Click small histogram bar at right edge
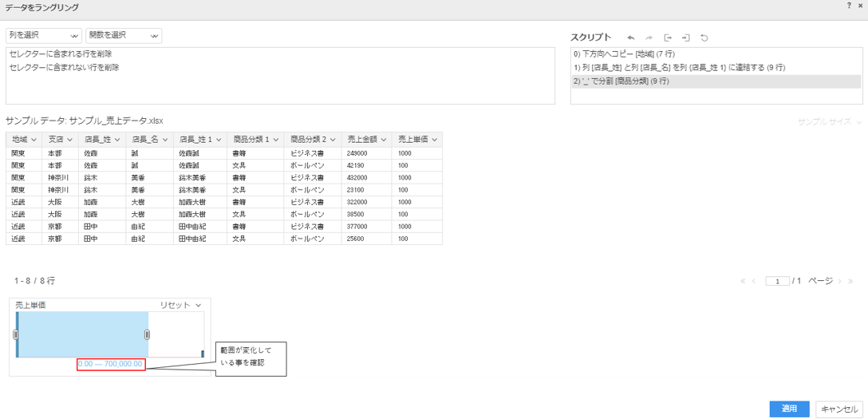Viewport: 868px width, 419px height. click(x=203, y=354)
